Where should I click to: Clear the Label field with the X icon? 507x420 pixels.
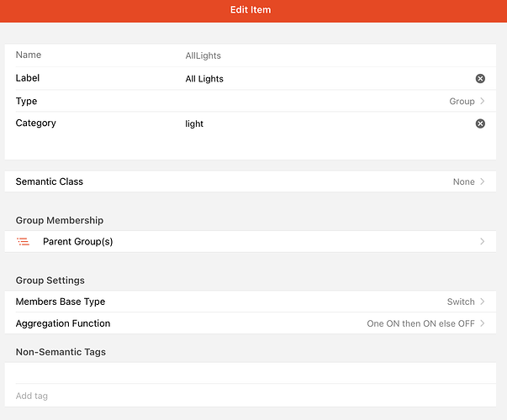480,78
